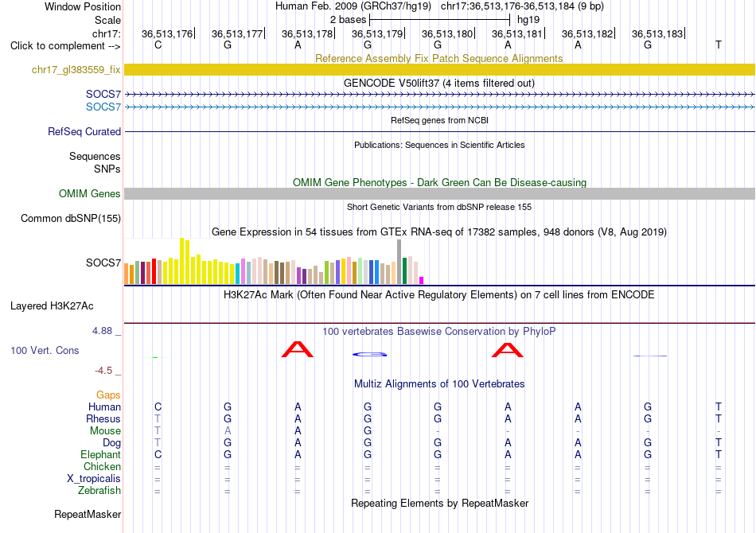Screen dimensions: 756x533
Task: Click the Gaps label in Multiz track
Action: (x=108, y=395)
